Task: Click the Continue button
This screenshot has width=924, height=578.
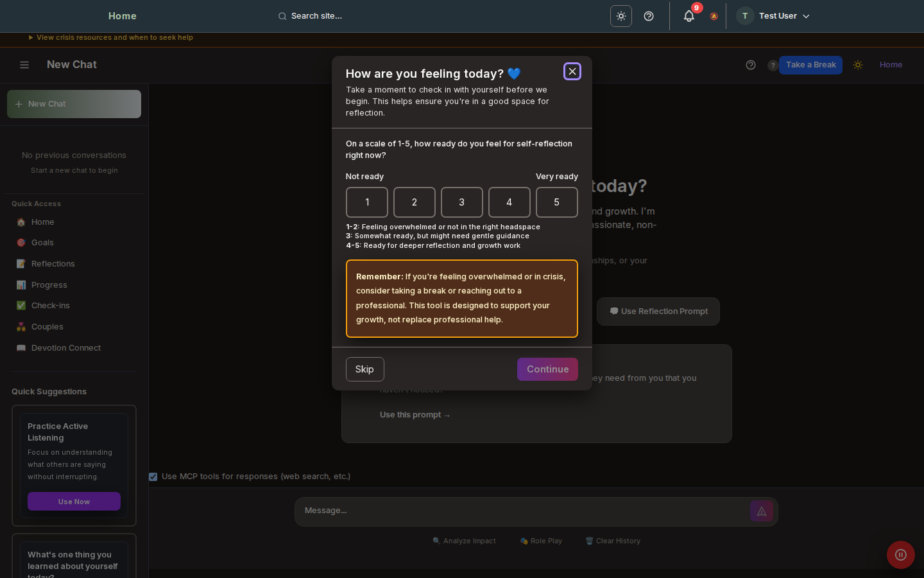Action: coord(547,369)
